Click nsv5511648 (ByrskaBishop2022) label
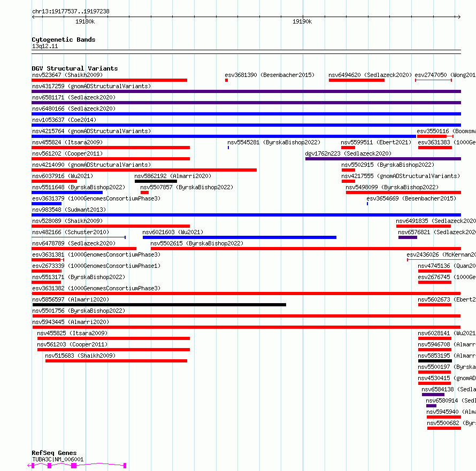 (x=79, y=187)
